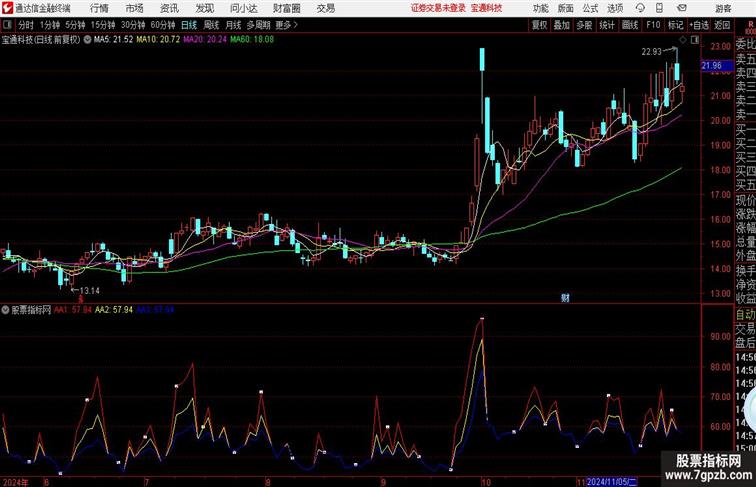This screenshot has width=756, height=487.
Task: Select the 日线 daily period tab
Action: point(189,25)
